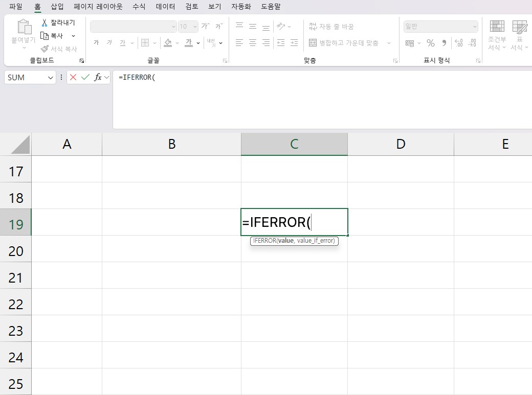Screen dimensions: 532x395
Task: Open the font size dropdown showing 10
Action: tap(194, 27)
